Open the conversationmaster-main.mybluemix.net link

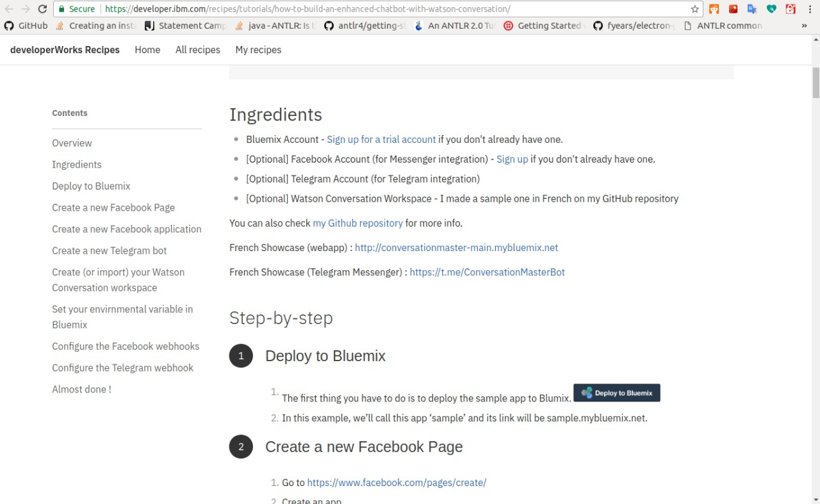[456, 248]
